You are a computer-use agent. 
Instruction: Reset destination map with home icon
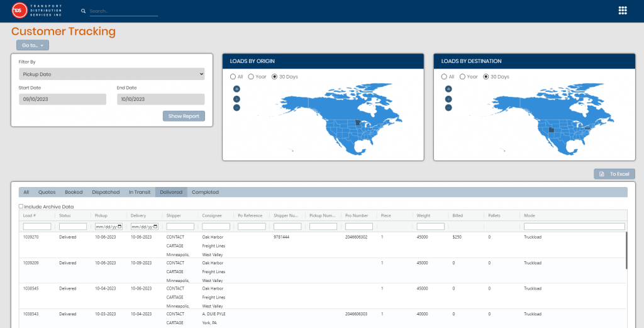pos(448,89)
